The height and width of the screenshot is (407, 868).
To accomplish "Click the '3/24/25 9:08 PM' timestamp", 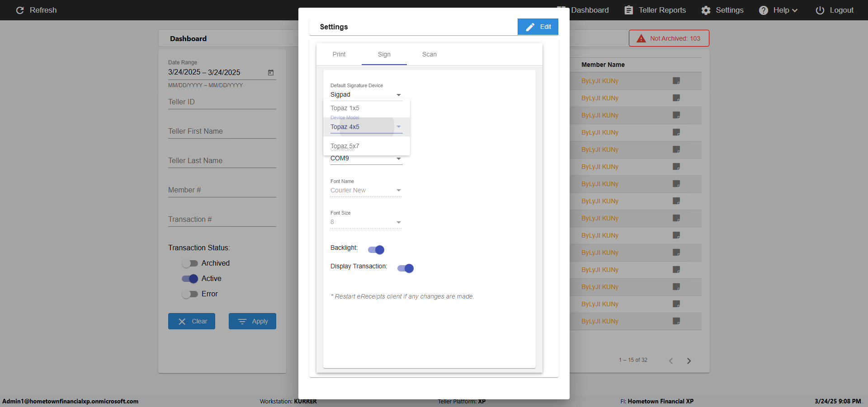I will [x=838, y=401].
